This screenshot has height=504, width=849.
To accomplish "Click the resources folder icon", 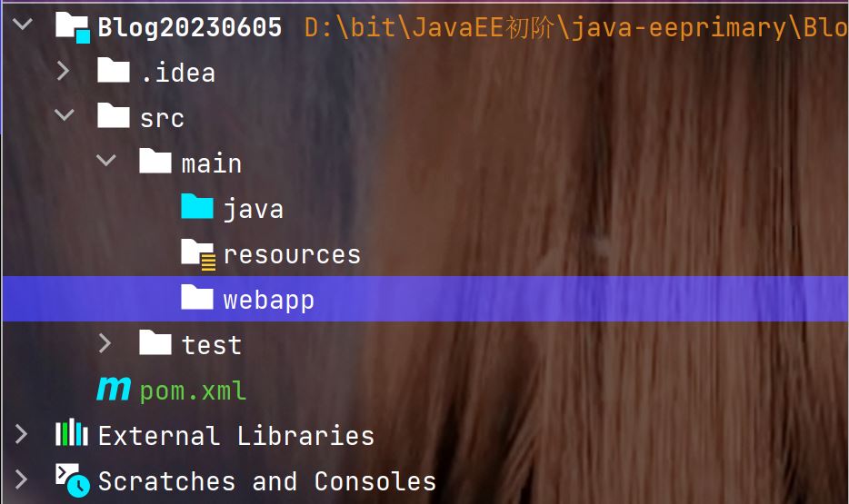I will click(x=197, y=253).
